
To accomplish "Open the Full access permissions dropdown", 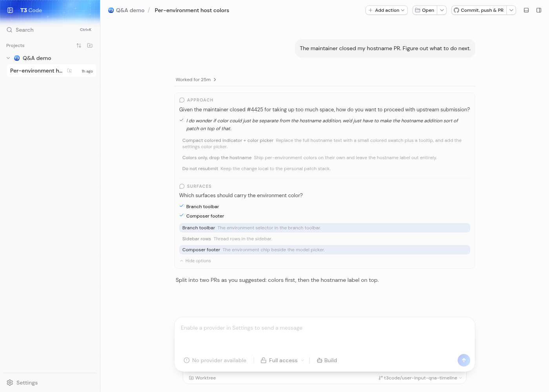I will point(282,360).
